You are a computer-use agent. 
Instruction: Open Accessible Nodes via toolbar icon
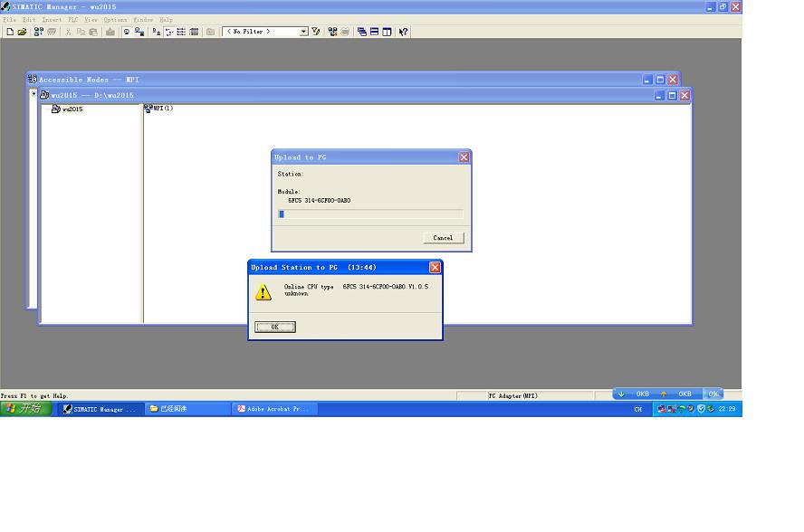click(x=38, y=32)
